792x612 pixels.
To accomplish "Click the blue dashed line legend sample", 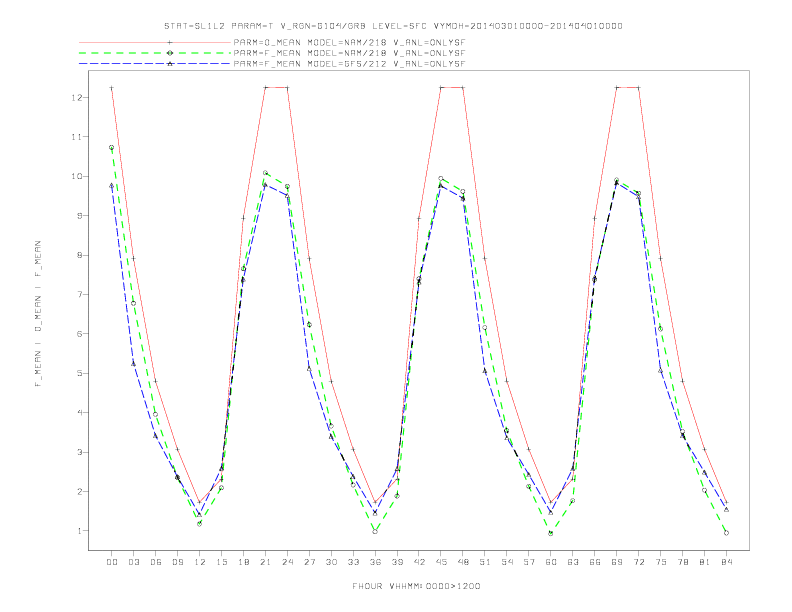I will point(155,64).
